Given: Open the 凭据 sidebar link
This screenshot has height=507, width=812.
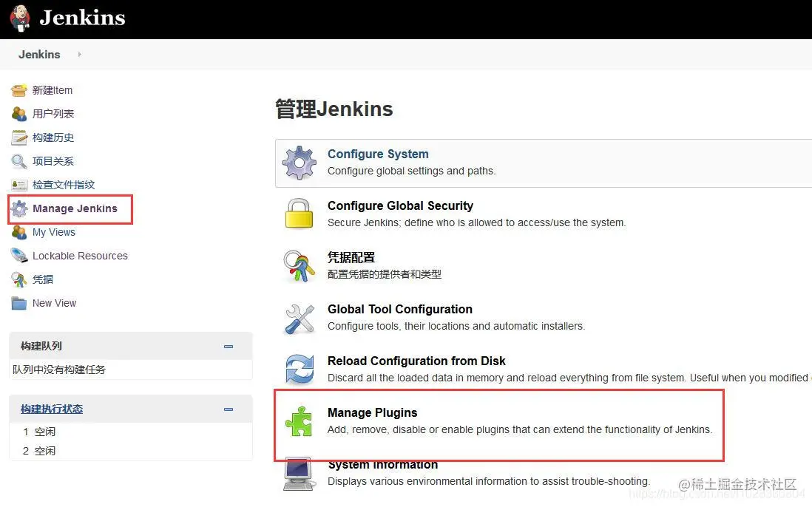Looking at the screenshot, I should 43,279.
